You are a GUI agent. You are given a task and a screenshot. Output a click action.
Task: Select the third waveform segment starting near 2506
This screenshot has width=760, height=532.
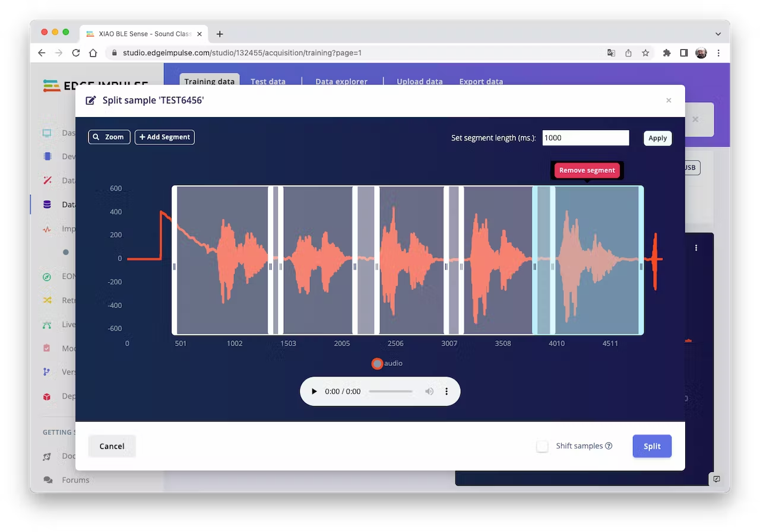pos(411,260)
